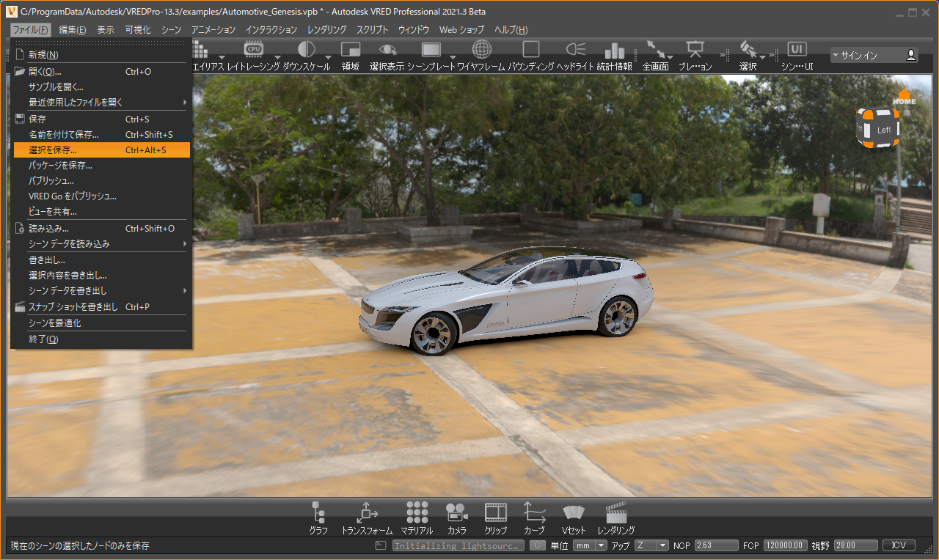
Task: Toggle 統計情報 statistics display
Action: (614, 51)
